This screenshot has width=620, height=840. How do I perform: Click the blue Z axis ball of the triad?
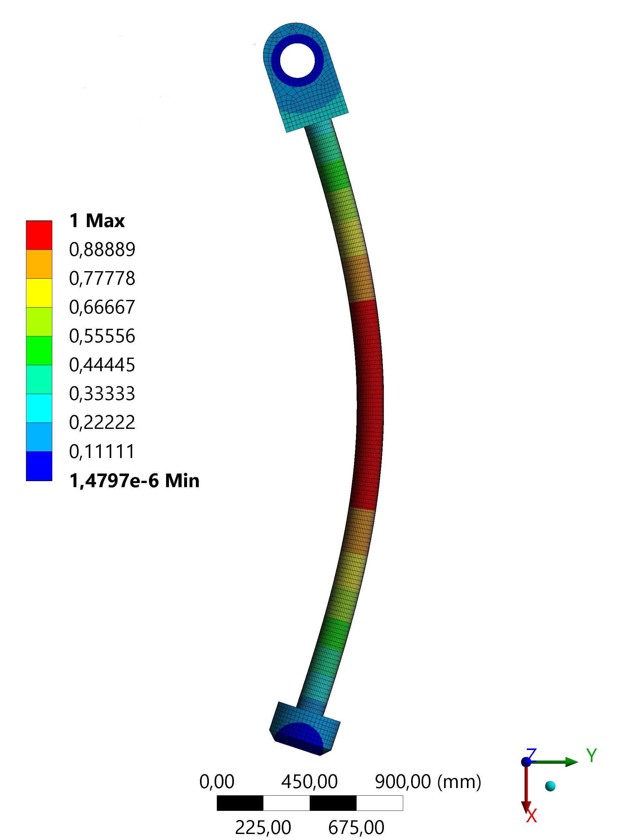pyautogui.click(x=526, y=762)
